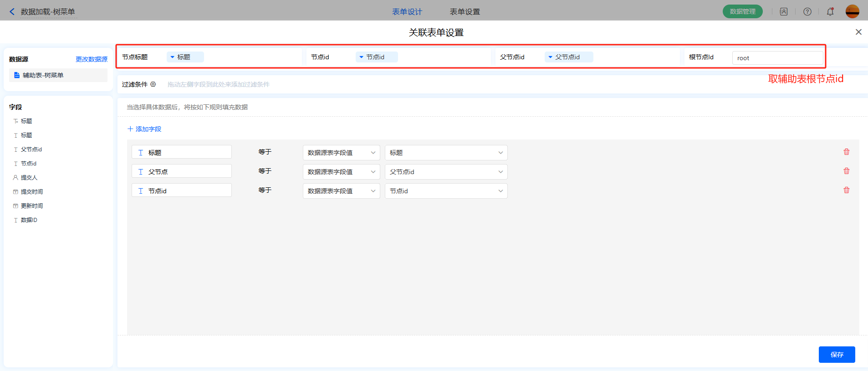Screen dimensions: 868x371
Task: Open the notification bell icon
Action: click(x=830, y=12)
